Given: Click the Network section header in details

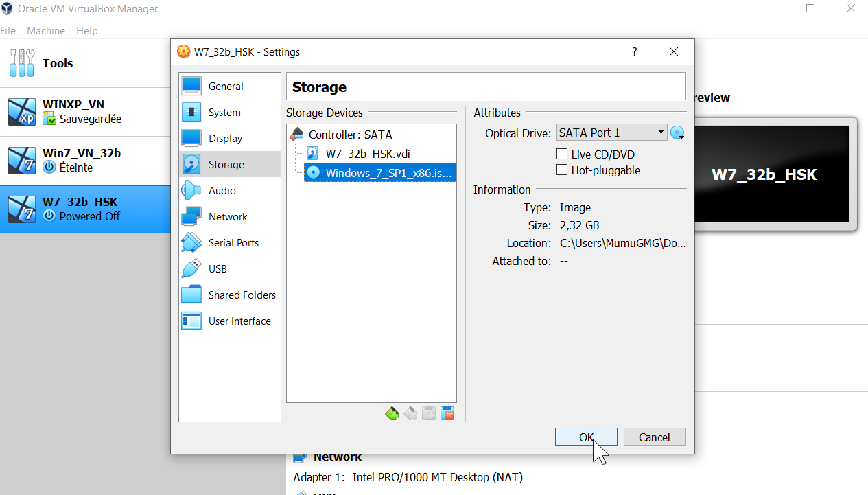Looking at the screenshot, I should click(338, 457).
